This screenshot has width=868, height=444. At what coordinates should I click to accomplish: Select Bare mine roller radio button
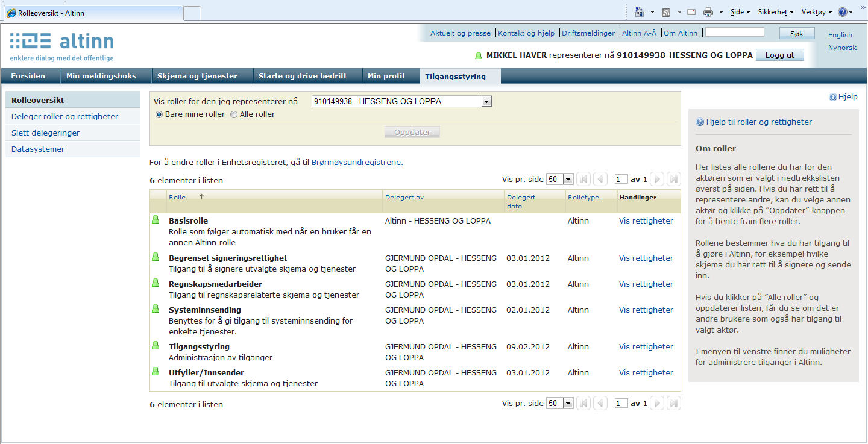160,114
